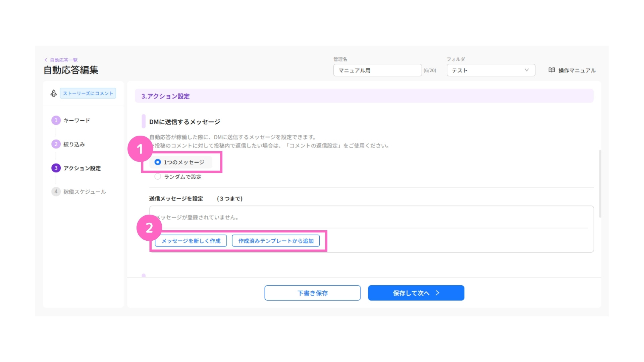Focus the 管理名 input field
The width and height of the screenshot is (644, 362).
[377, 70]
